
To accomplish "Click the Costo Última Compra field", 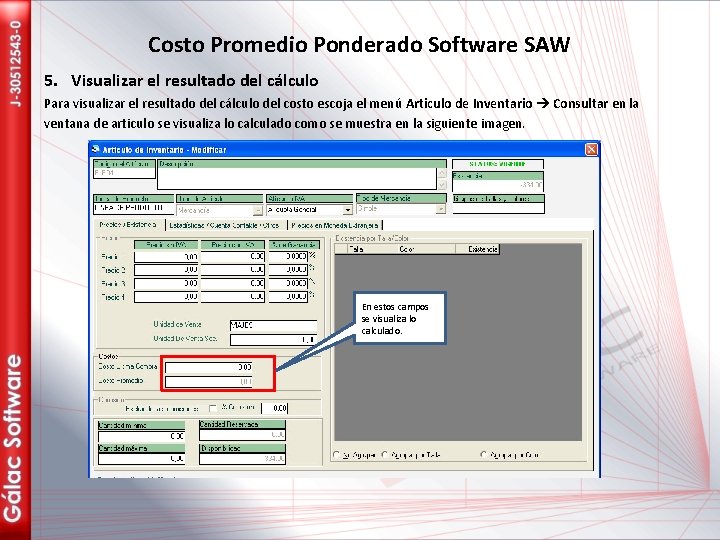I will click(x=208, y=367).
